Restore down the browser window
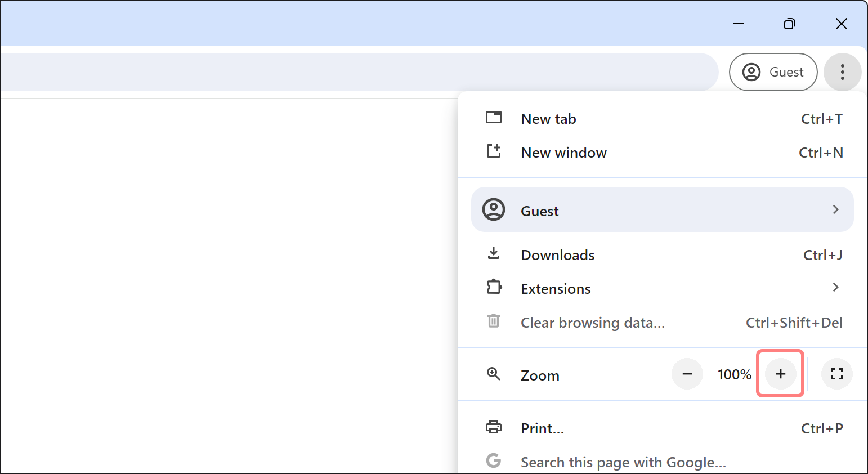The height and width of the screenshot is (474, 868). pyautogui.click(x=790, y=24)
